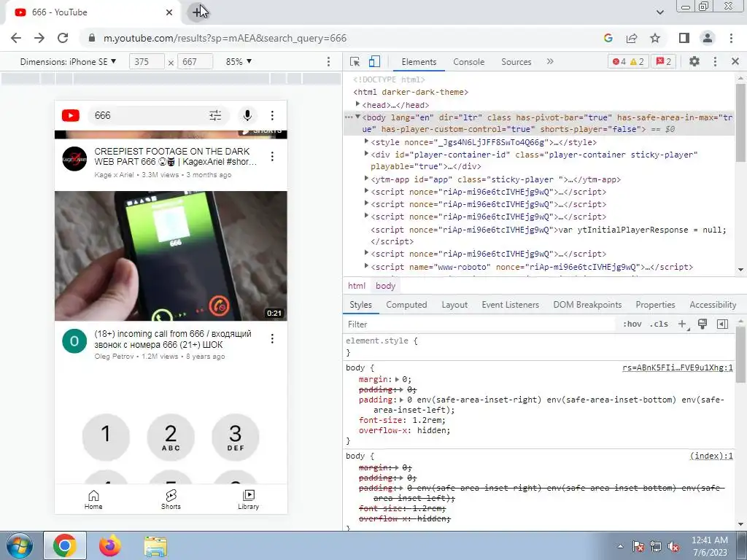Toggle the :hov element state panel
Image resolution: width=747 pixels, height=560 pixels.
[x=632, y=324]
